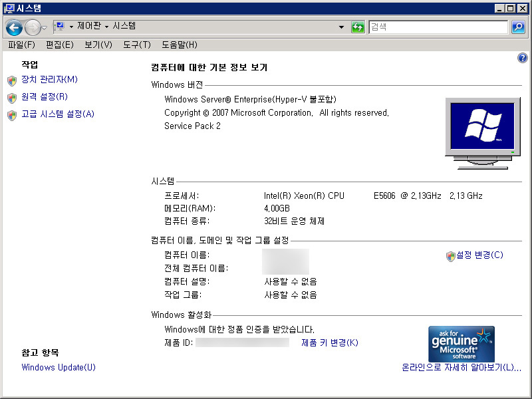Click the Forward navigation arrow
The image size is (532, 399).
[33, 27]
